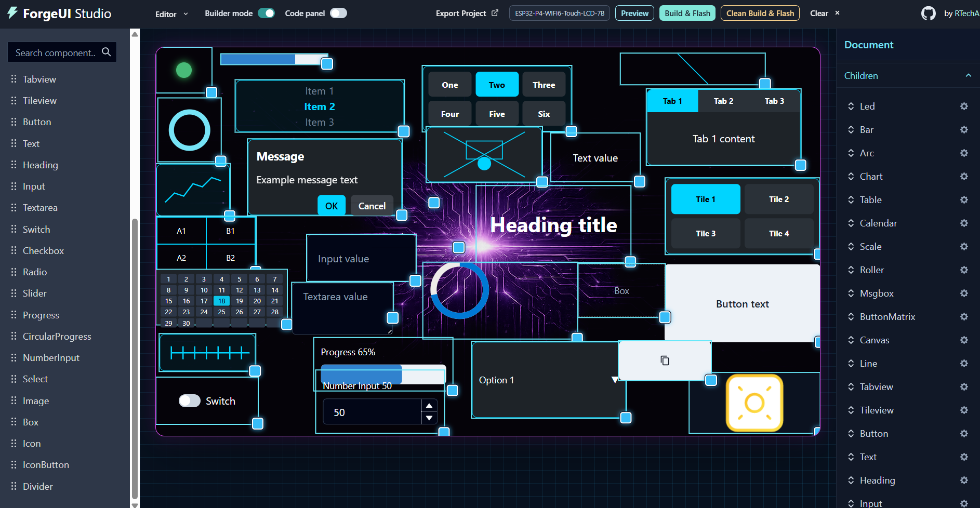This screenshot has width=980, height=508.
Task: Open settings gear for Led item
Action: (964, 106)
